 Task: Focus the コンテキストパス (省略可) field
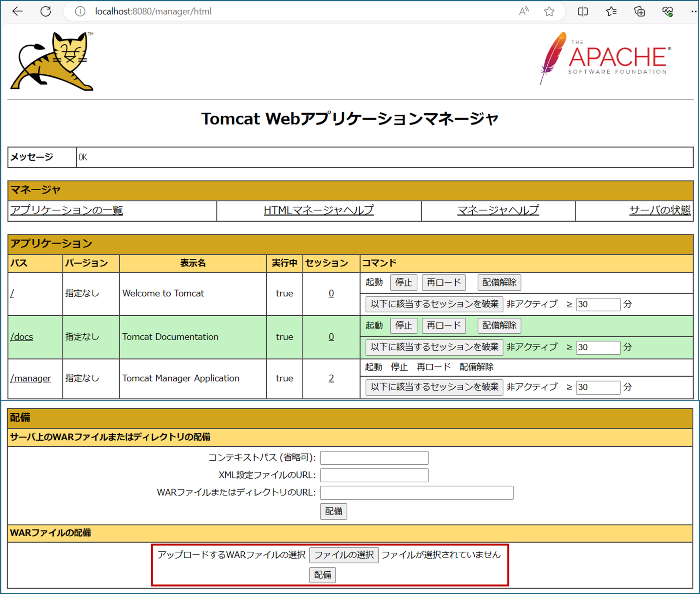[x=374, y=458]
